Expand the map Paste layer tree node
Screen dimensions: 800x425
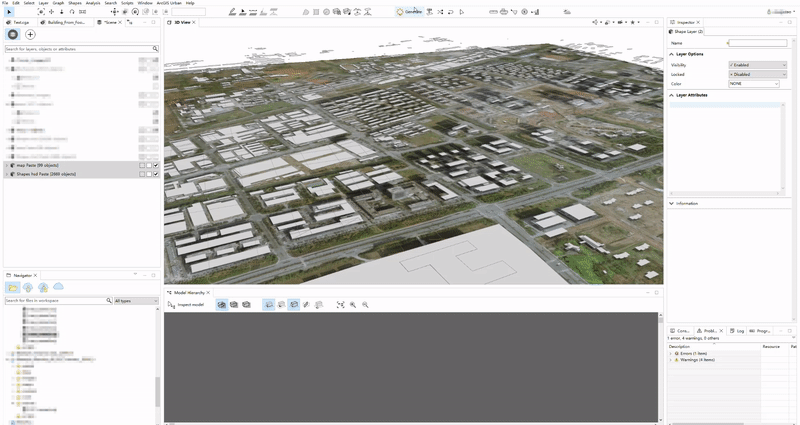click(x=7, y=165)
